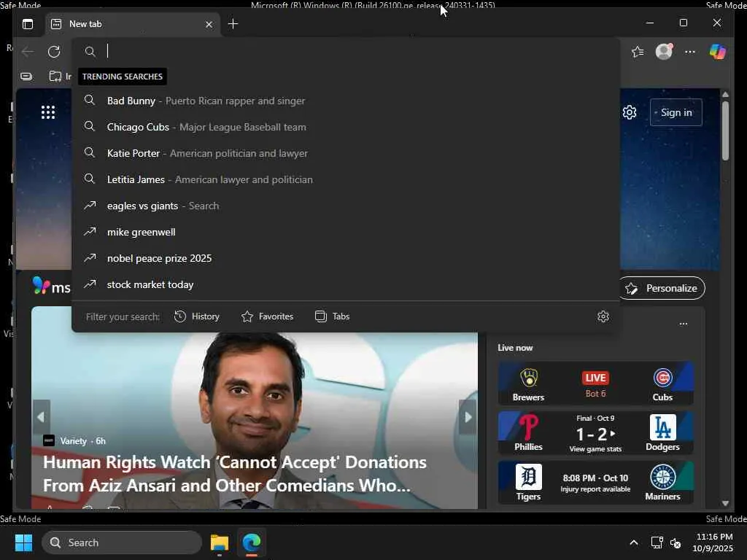Viewport: 747px width, 560px height.
Task: Filter search by History
Action: pos(197,316)
